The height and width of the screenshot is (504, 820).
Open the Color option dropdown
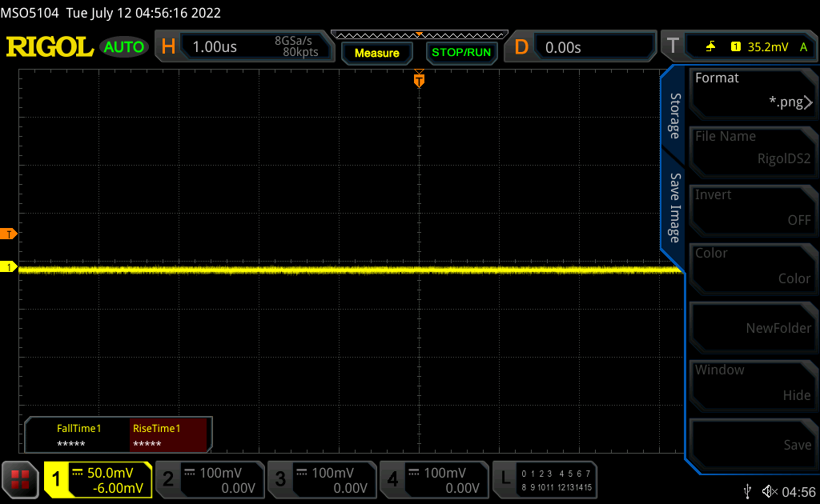tap(752, 266)
